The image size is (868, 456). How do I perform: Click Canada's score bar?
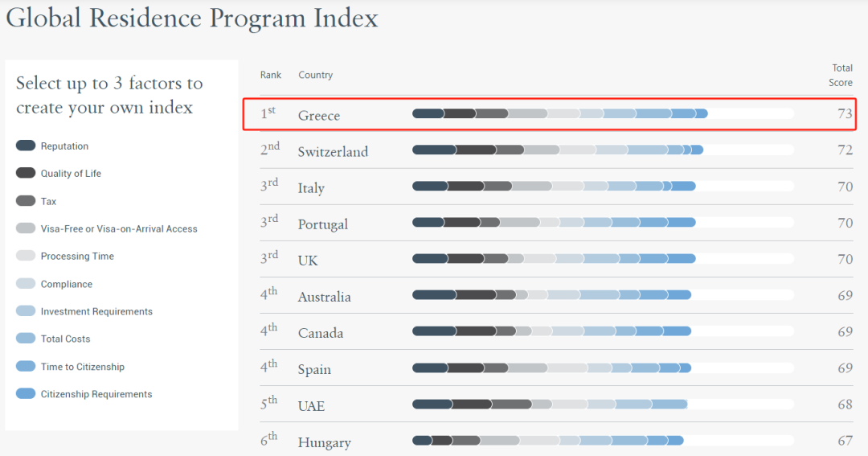tap(603, 331)
